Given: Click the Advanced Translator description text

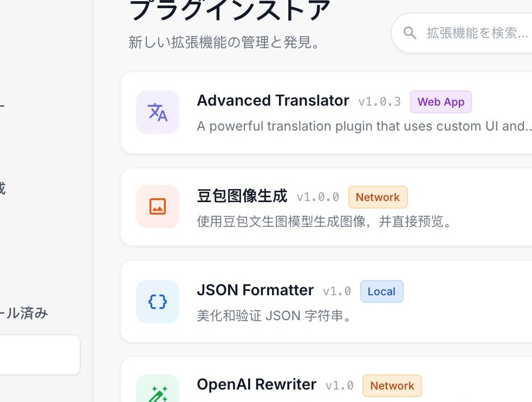Looking at the screenshot, I should (365, 126).
